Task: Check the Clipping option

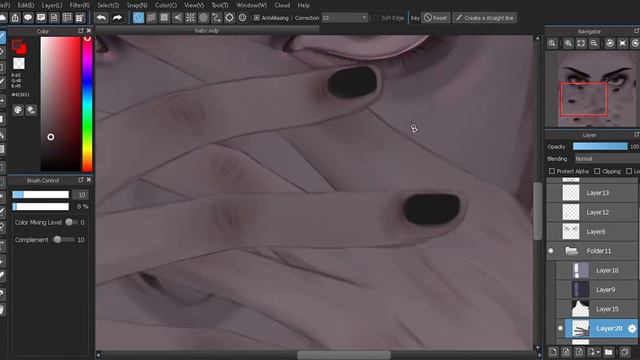Action: pyautogui.click(x=597, y=171)
